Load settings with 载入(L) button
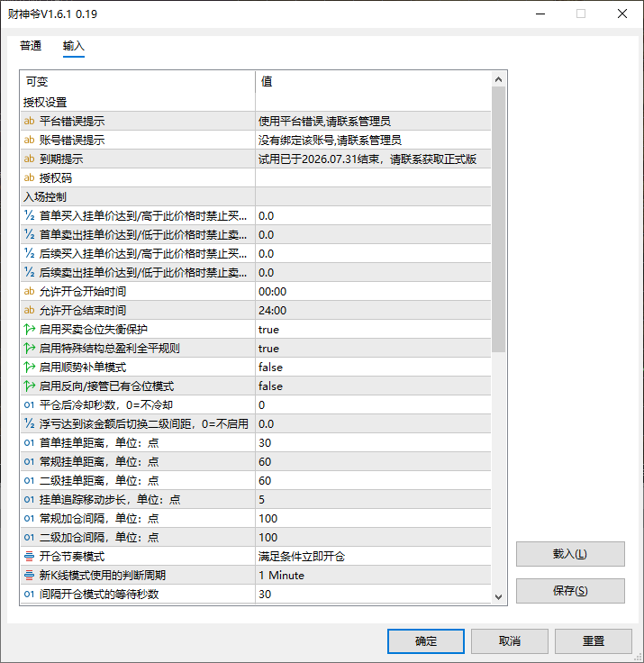 (570, 554)
